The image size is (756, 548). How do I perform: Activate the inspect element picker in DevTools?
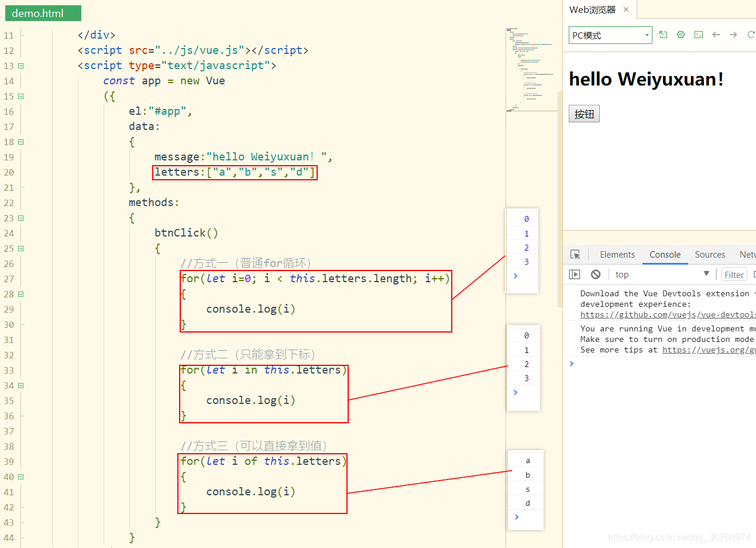575,255
